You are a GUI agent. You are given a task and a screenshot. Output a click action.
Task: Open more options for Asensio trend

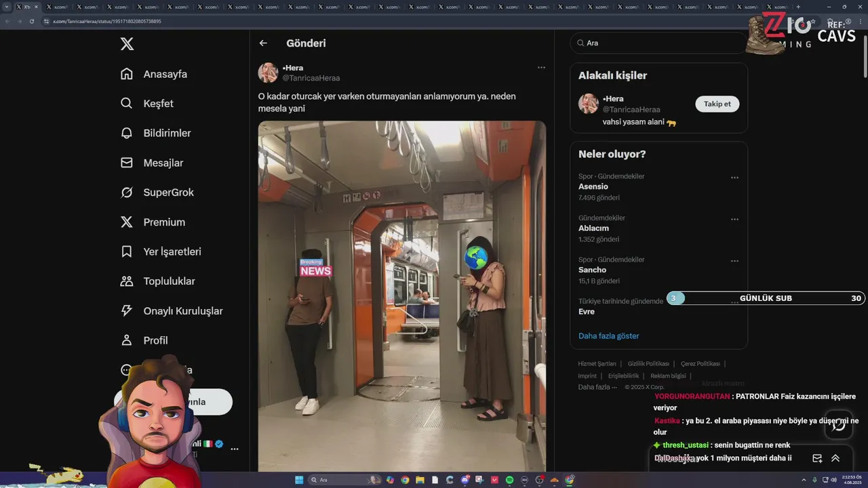(734, 178)
